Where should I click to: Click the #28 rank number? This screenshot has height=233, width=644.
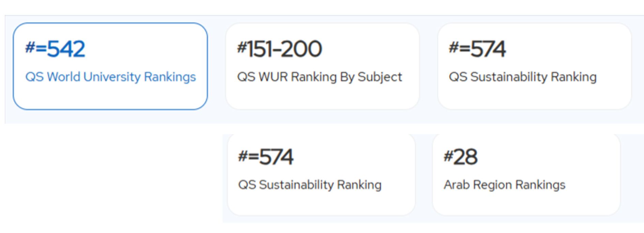coord(460,157)
